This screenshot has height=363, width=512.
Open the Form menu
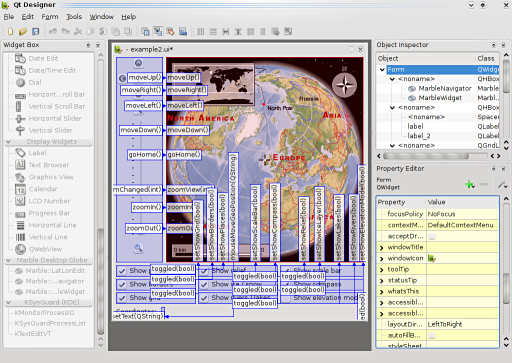click(50, 17)
